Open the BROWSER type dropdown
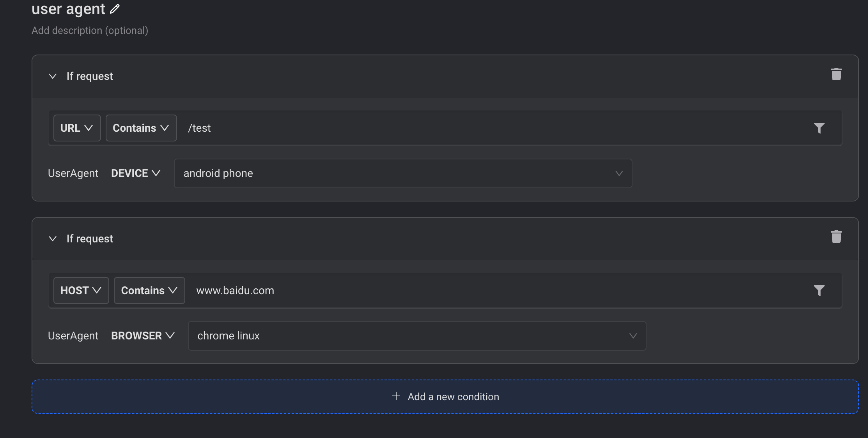This screenshot has height=438, width=868. pos(143,336)
